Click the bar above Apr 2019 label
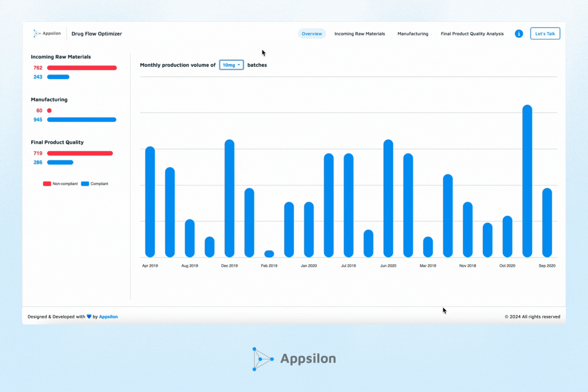The width and height of the screenshot is (588, 392). coord(150,202)
